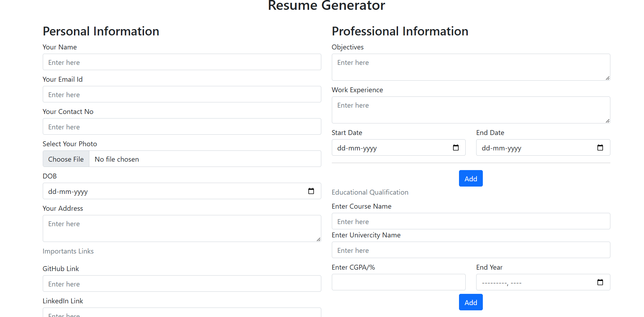The height and width of the screenshot is (317, 644).
Task: Focus the Your Name input field
Action: (x=182, y=62)
